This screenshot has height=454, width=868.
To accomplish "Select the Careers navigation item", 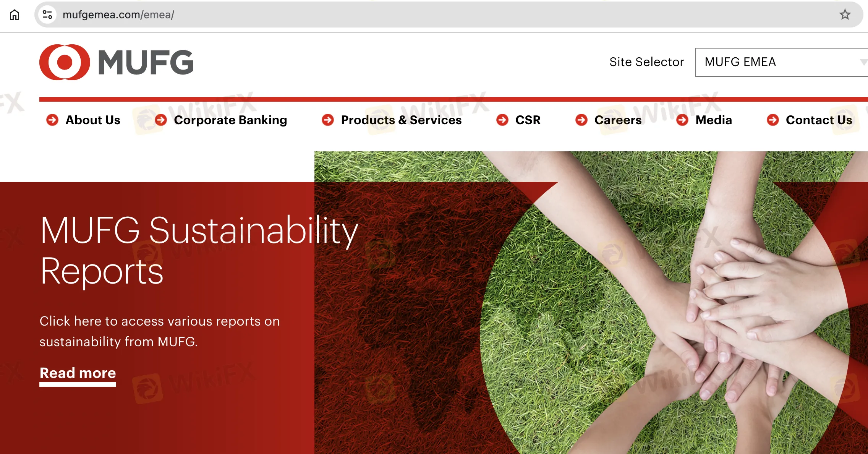I will click(617, 120).
